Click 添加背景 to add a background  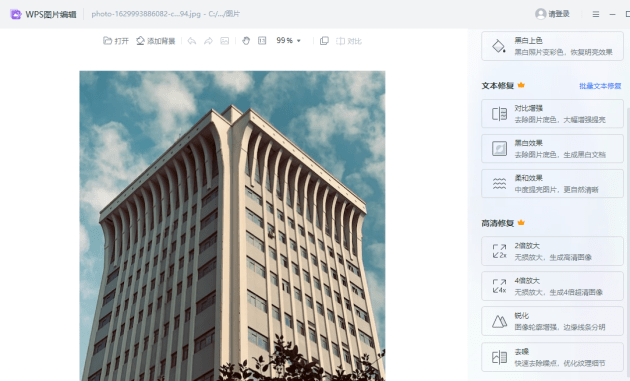[155, 41]
